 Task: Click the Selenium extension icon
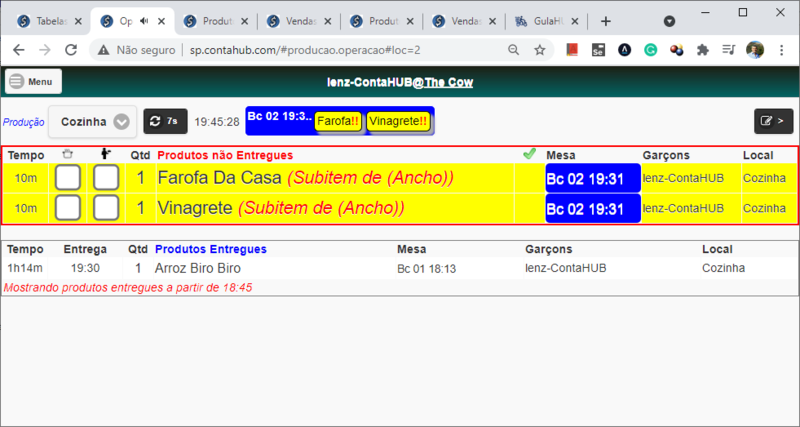[598, 50]
